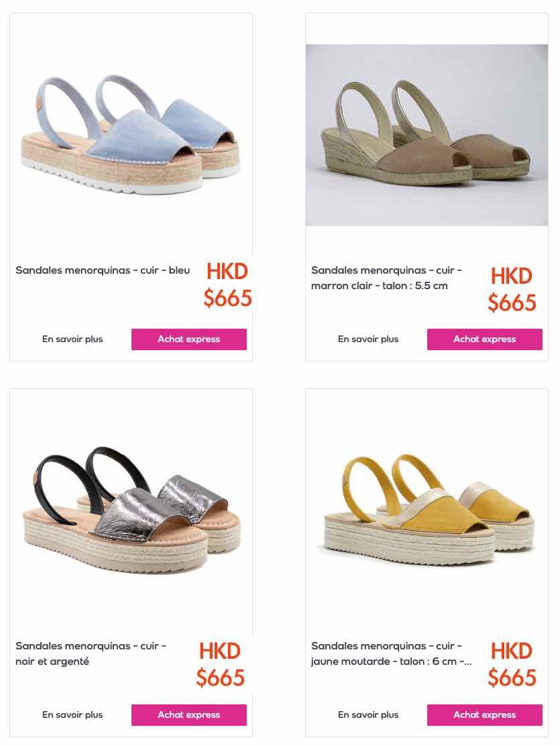This screenshot has width=560, height=746.
Task: Click HKD $665 price of noir et argenté sandals
Action: (x=220, y=664)
